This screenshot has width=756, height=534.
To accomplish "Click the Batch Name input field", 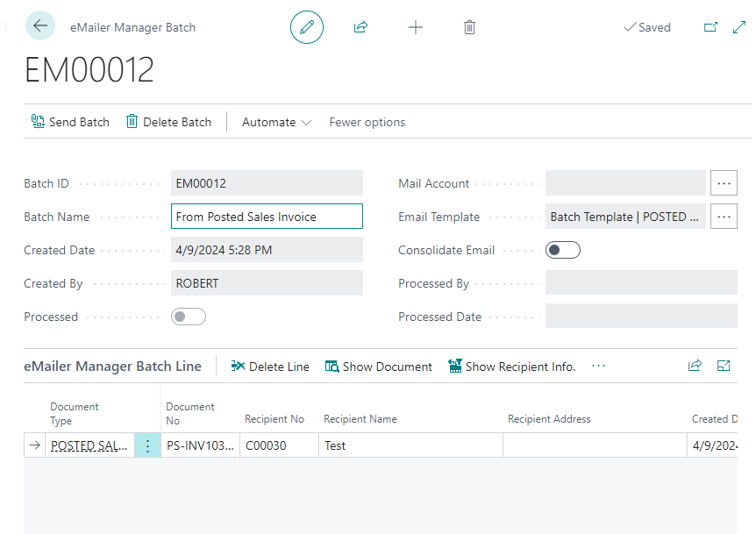I will (x=267, y=217).
